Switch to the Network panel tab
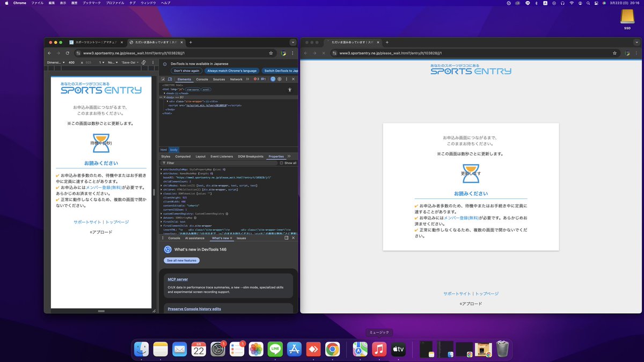This screenshot has width=644, height=362. [x=236, y=79]
